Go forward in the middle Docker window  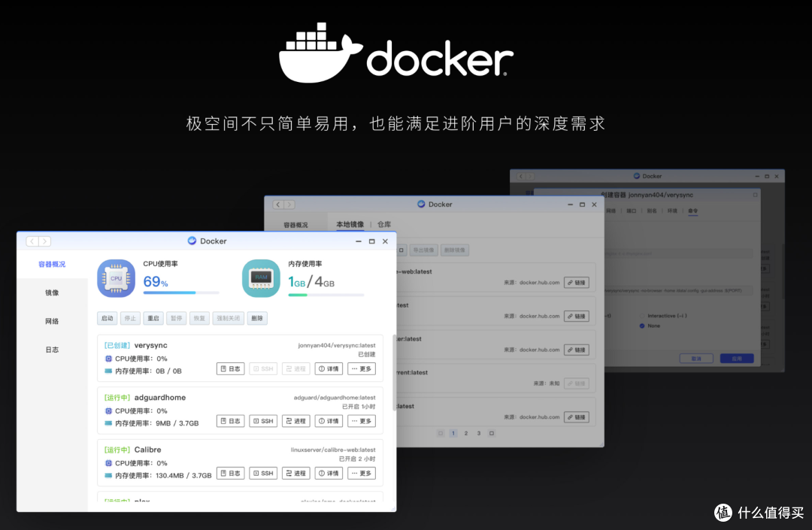[289, 204]
